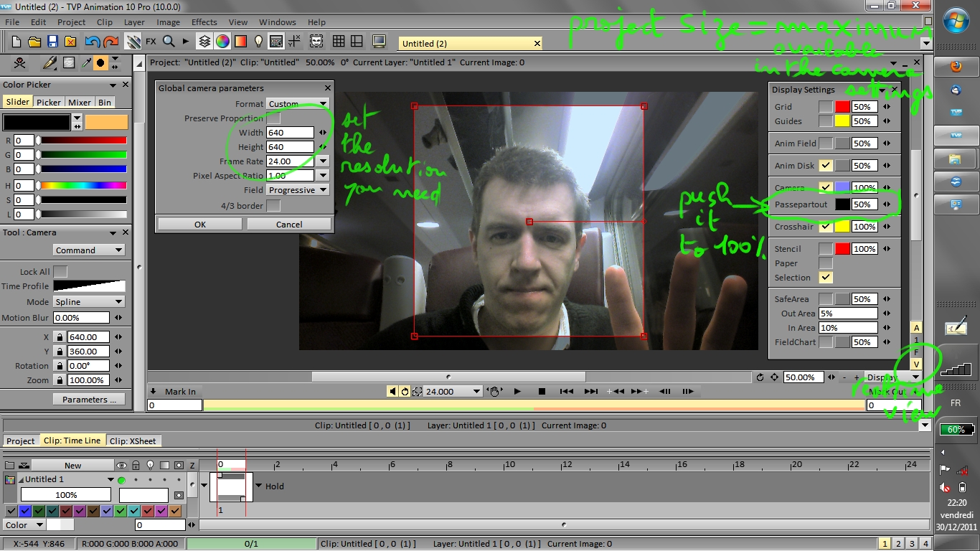
Task: Click the skull and crossbones icon
Action: 19,63
